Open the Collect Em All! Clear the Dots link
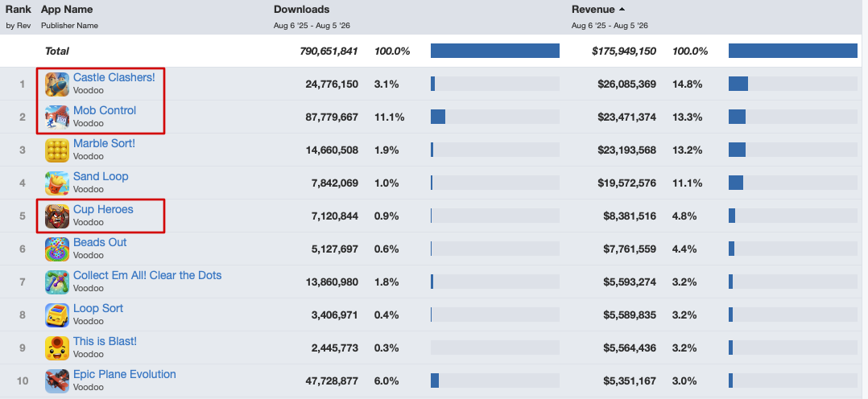This screenshot has height=399, width=868. [147, 275]
